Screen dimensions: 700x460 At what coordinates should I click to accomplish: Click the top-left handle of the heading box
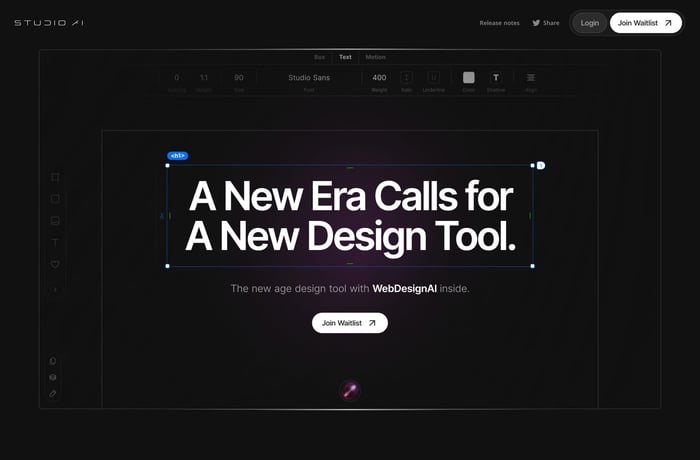click(167, 165)
